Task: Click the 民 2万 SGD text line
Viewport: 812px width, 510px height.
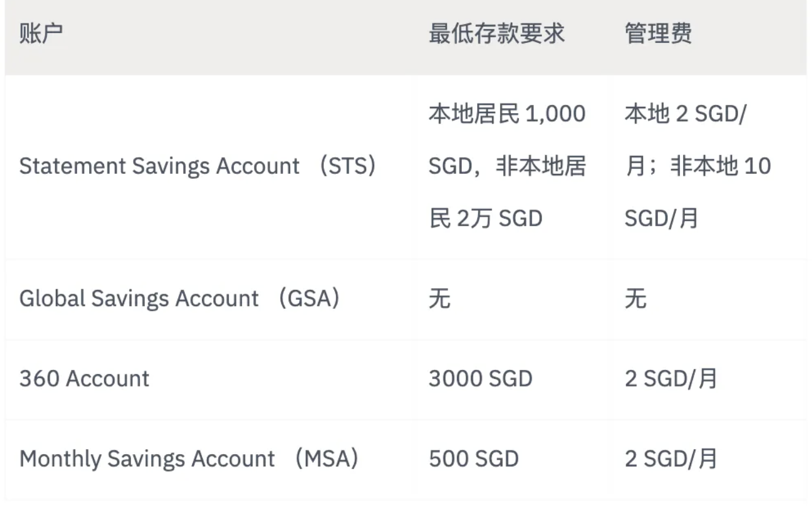Action: (485, 218)
